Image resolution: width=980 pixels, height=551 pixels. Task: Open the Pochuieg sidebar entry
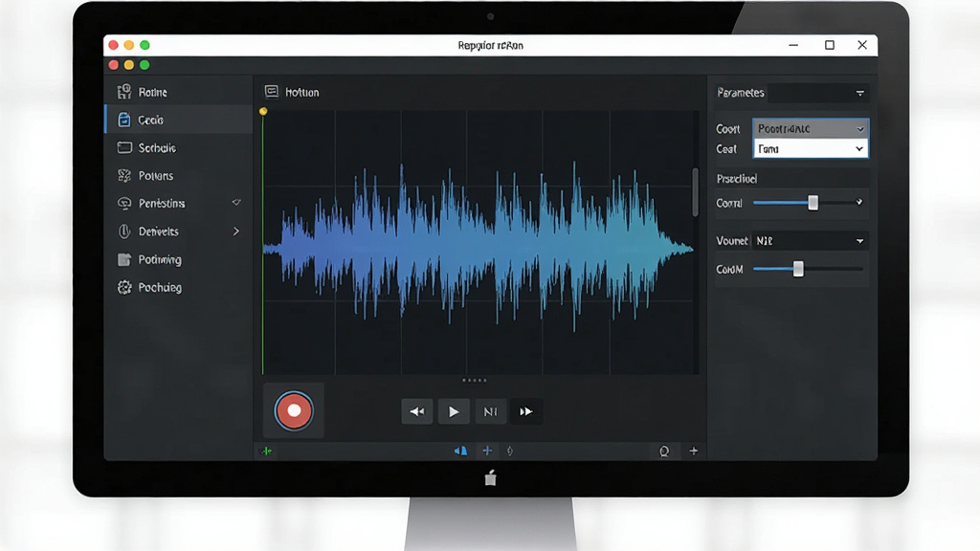point(178,287)
